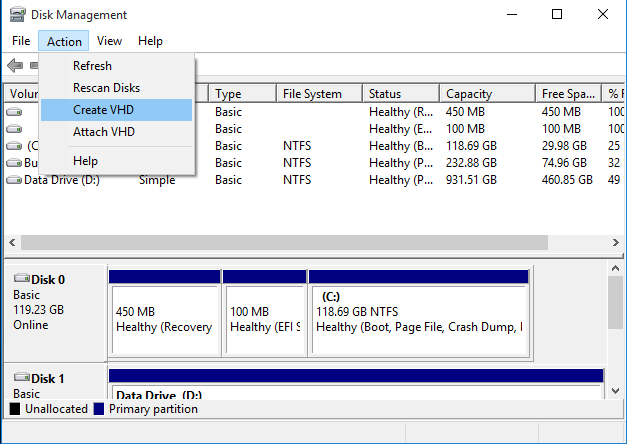Click the disk pane vertical scrollbar thumb

click(615, 302)
